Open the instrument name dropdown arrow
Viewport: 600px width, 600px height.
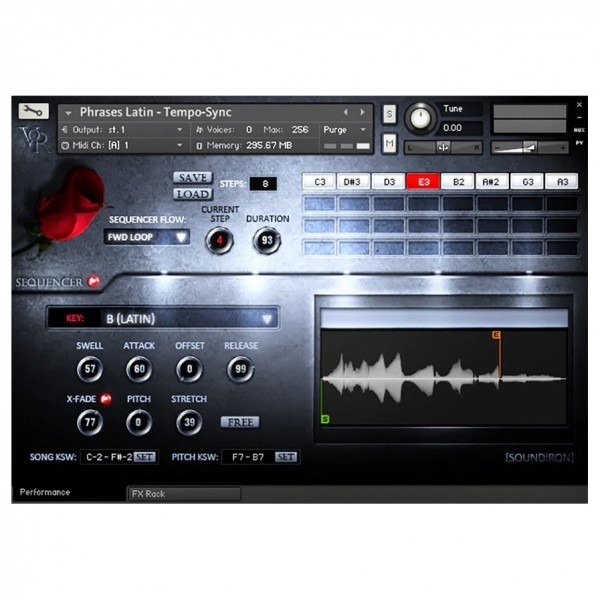[x=68, y=113]
